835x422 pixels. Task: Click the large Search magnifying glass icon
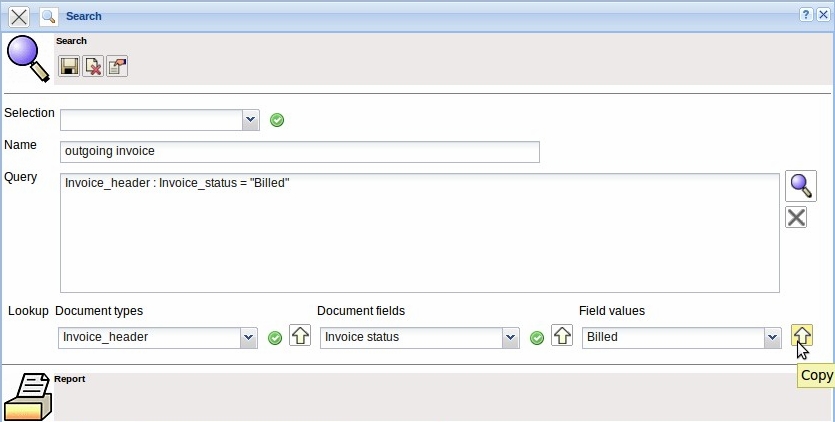[27, 59]
